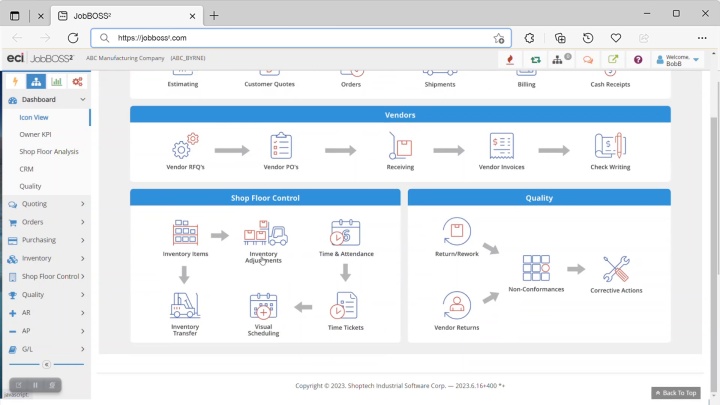Expand the Purchasing sidebar section

(46, 240)
